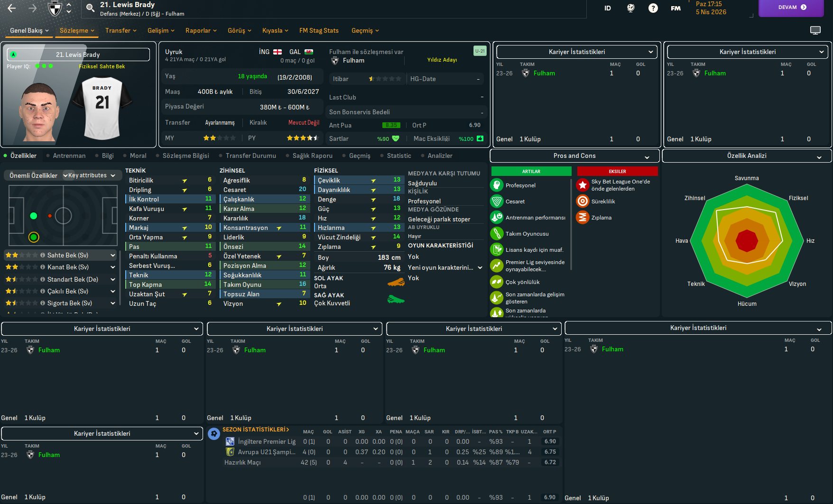Expand the Standart Bek (De) role row
The width and height of the screenshot is (833, 504).
(113, 279)
